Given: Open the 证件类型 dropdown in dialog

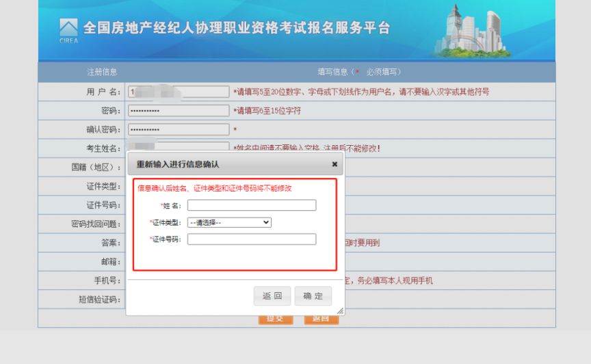Looking at the screenshot, I should [x=229, y=222].
